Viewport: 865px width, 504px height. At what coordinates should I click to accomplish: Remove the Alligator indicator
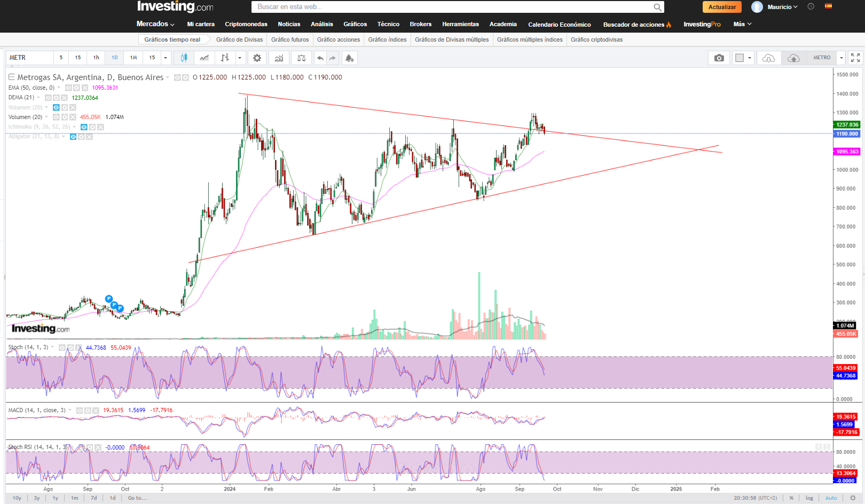click(89, 137)
